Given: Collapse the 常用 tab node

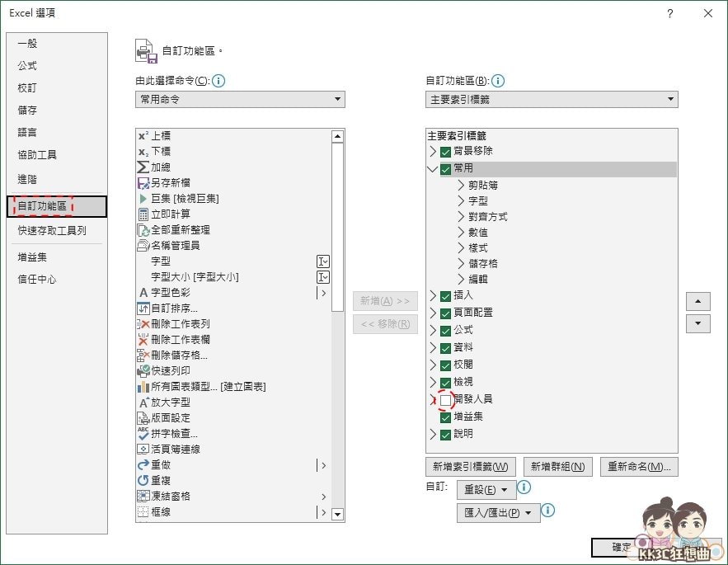Looking at the screenshot, I should (433, 168).
